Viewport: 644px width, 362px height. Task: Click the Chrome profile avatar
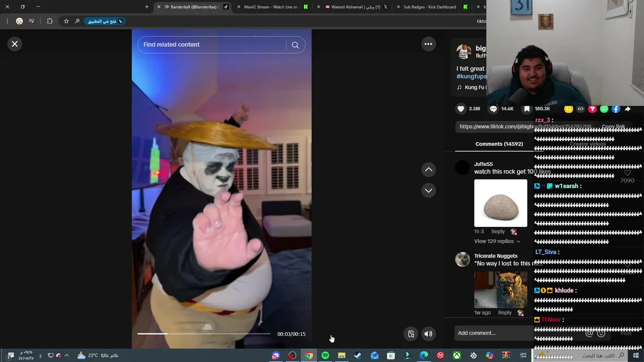tap(19, 21)
